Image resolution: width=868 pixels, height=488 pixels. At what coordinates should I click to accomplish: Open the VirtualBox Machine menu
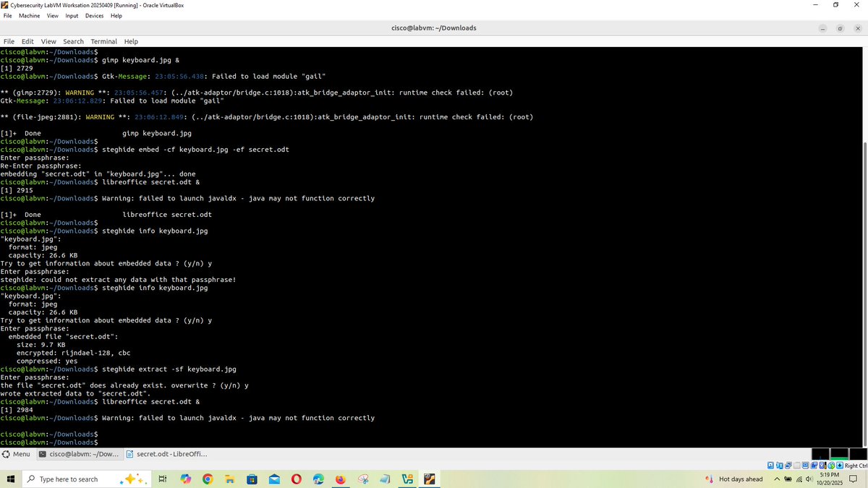pyautogui.click(x=30, y=15)
